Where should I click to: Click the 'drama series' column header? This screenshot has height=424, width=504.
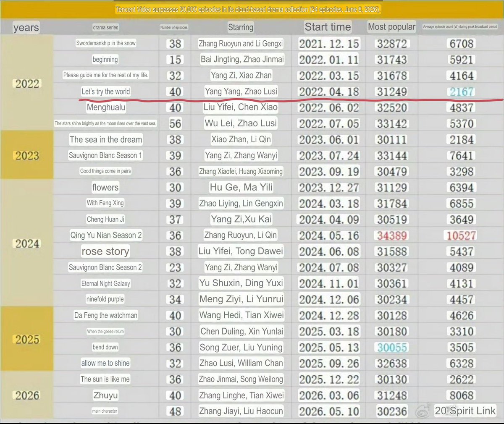[105, 27]
